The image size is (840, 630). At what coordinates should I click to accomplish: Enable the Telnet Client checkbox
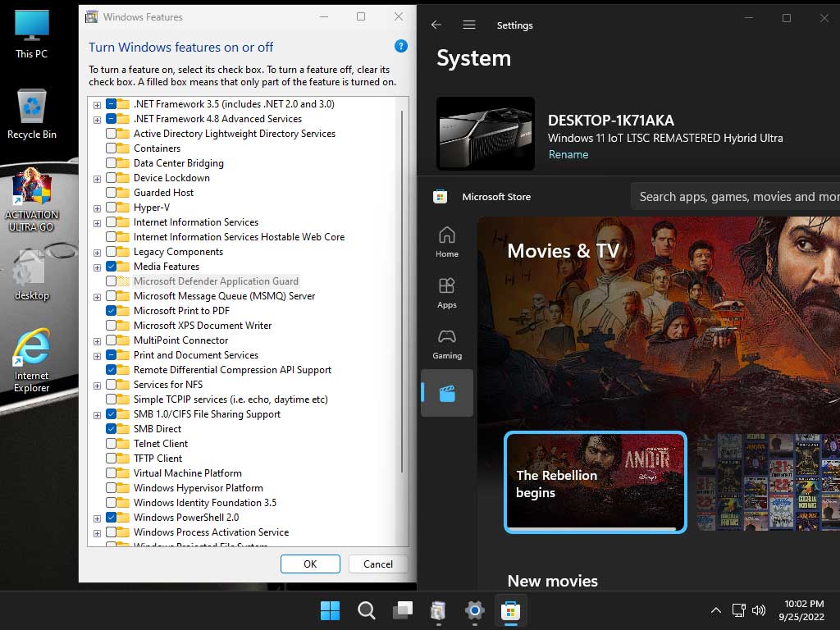pyautogui.click(x=111, y=443)
